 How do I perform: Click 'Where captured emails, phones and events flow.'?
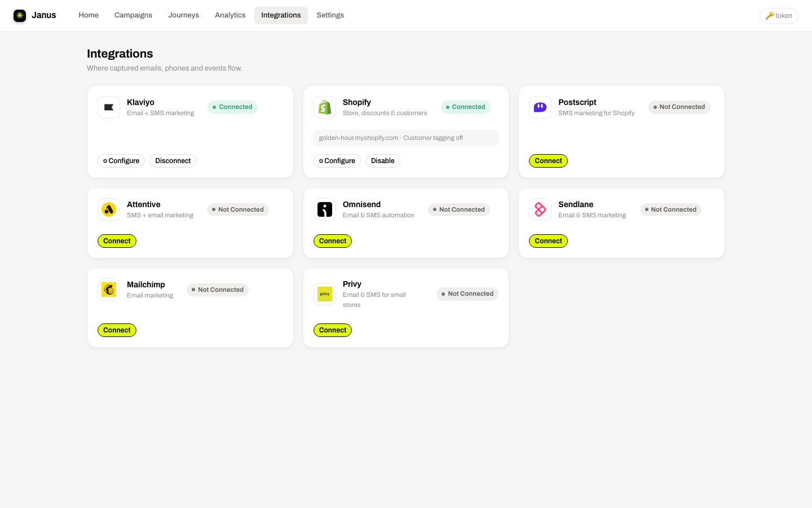(165, 68)
